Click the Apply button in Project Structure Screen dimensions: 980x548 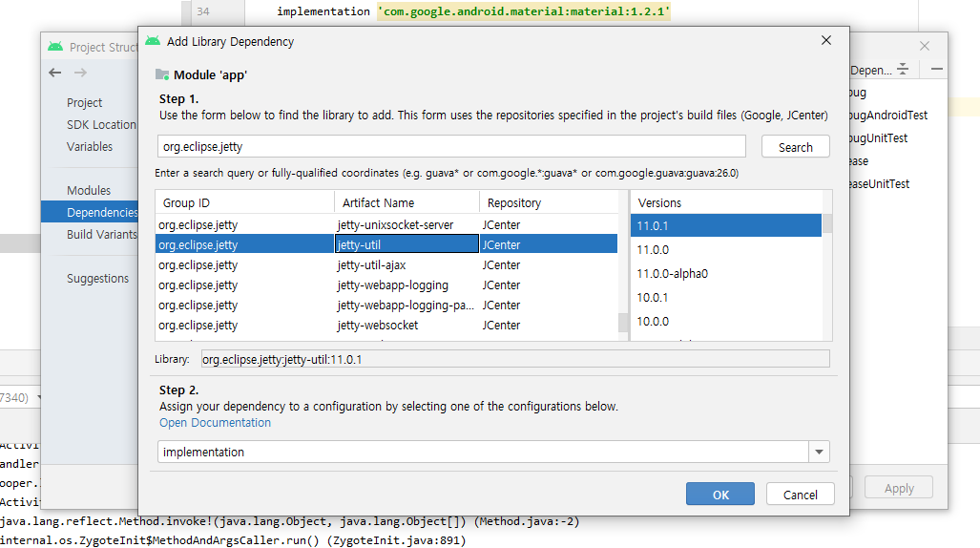point(899,488)
